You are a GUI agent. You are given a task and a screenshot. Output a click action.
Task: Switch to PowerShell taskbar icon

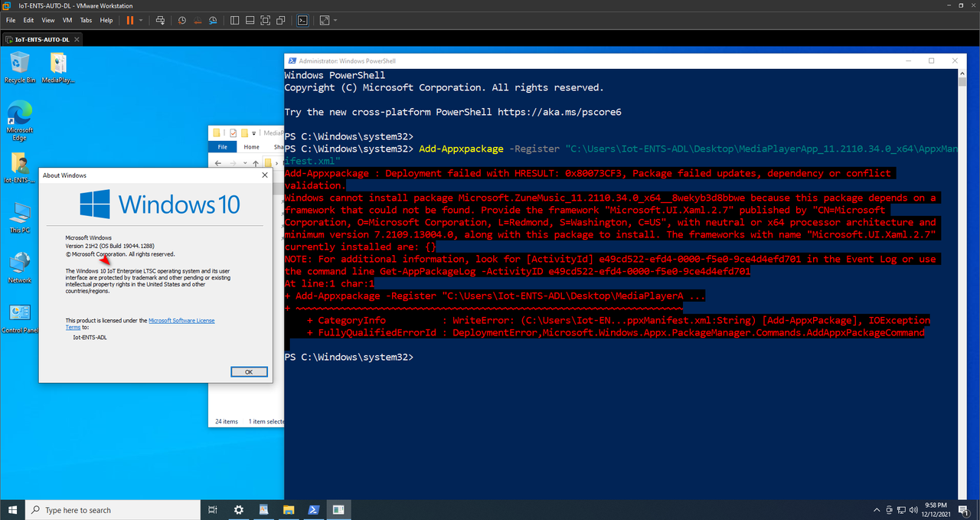coord(314,509)
